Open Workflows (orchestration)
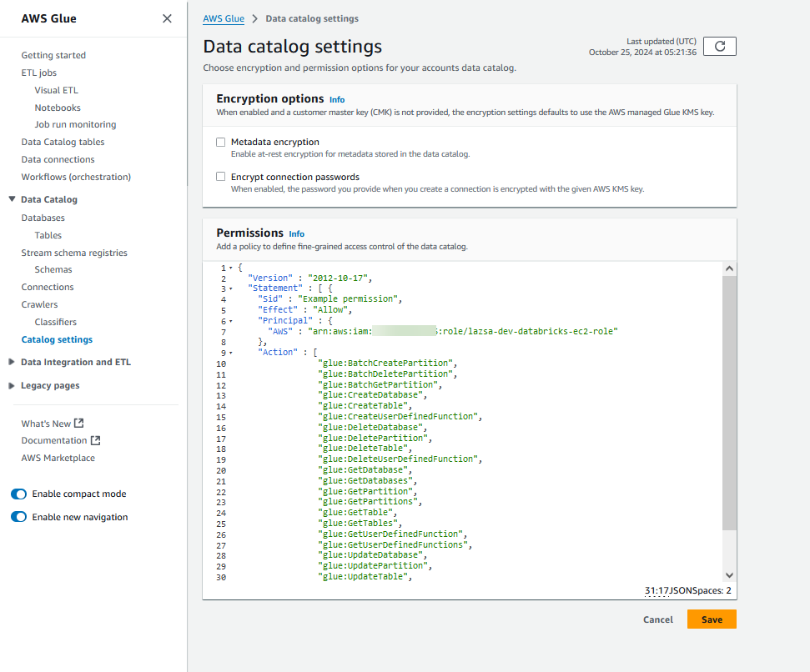 pyautogui.click(x=76, y=177)
